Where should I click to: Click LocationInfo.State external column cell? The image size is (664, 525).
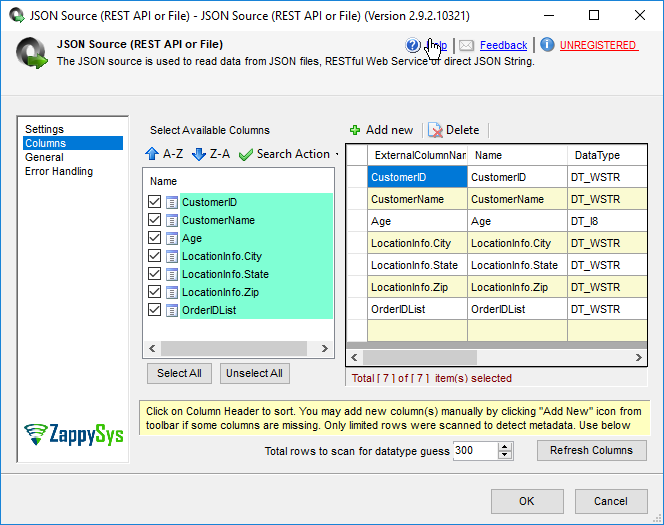pos(417,265)
